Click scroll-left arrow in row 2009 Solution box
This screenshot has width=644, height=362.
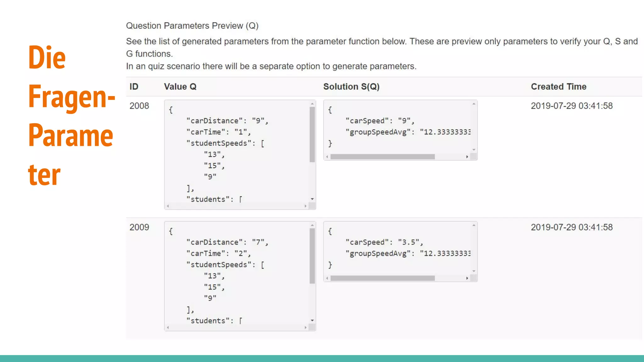click(x=327, y=278)
